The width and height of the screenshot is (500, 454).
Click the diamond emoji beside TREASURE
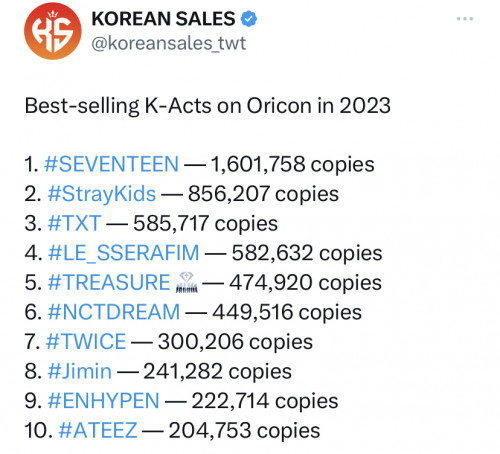pyautogui.click(x=187, y=283)
